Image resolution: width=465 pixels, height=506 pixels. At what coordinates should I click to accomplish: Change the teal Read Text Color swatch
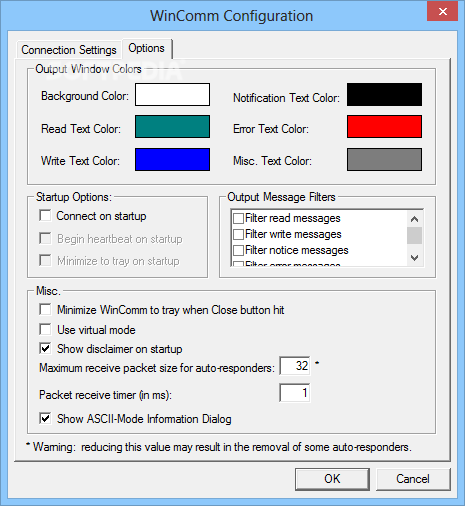coord(172,127)
